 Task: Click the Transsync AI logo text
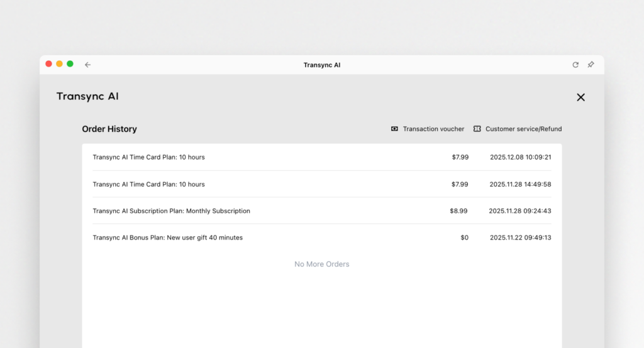coord(87,96)
